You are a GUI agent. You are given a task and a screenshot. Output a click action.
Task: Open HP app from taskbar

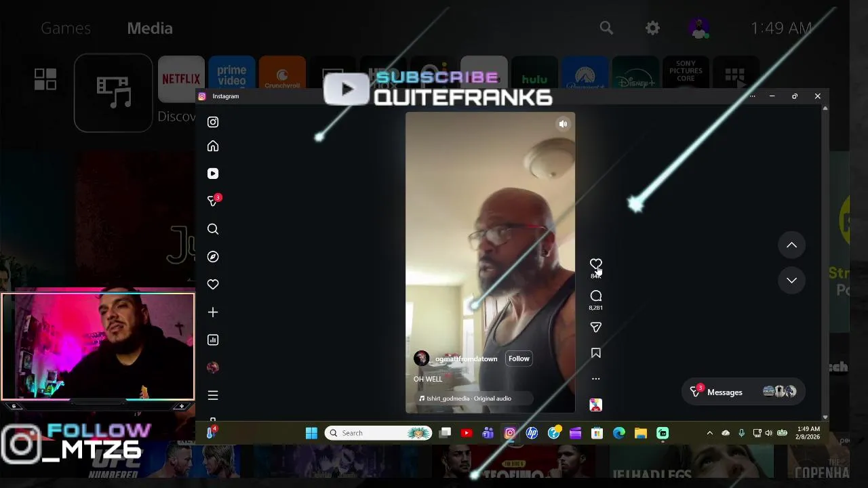coord(532,433)
